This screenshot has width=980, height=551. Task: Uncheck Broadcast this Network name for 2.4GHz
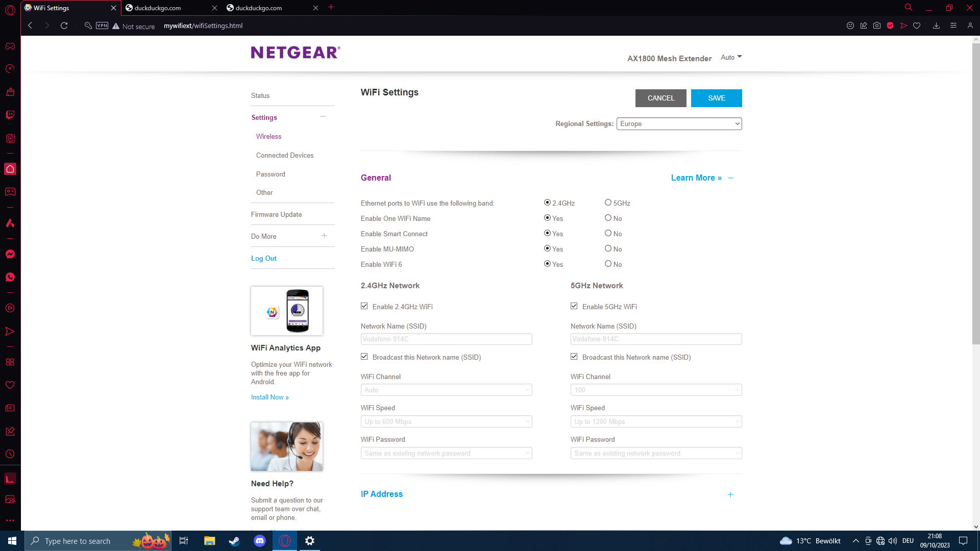point(364,357)
